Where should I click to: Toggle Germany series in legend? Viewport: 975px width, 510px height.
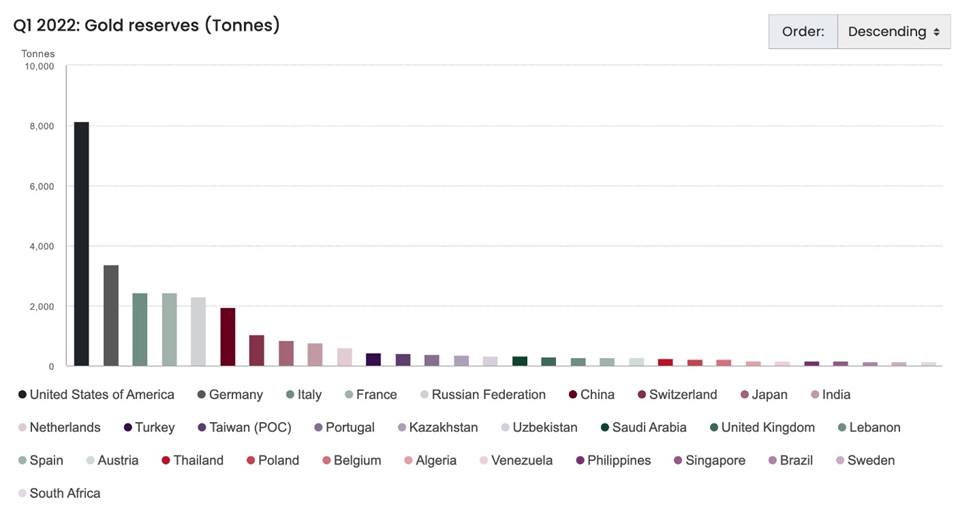(235, 395)
